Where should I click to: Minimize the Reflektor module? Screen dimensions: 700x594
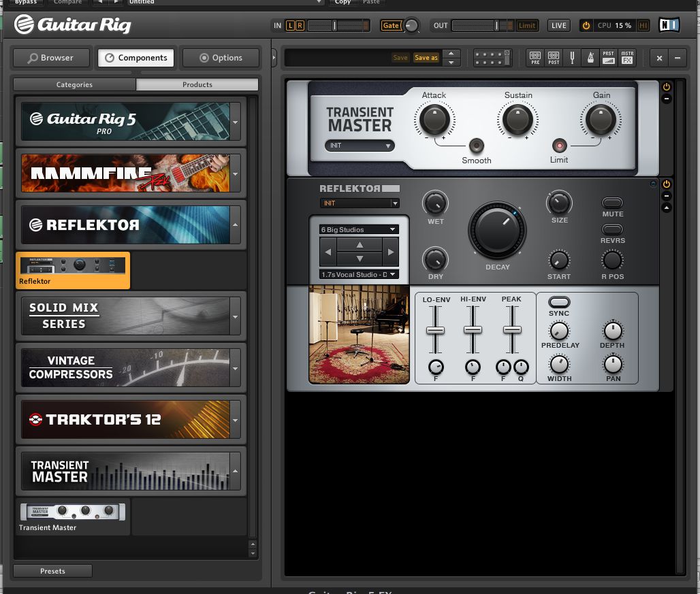667,196
